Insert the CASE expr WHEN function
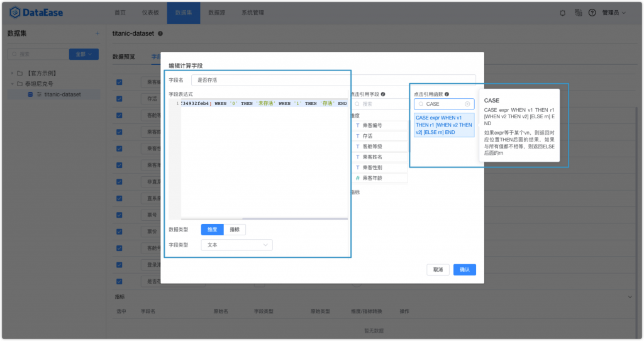 tap(444, 125)
